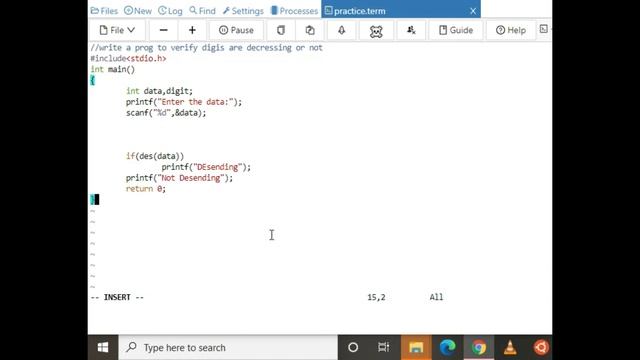Open the Windows Start menu
This screenshot has height=360, width=640.
pos(103,347)
